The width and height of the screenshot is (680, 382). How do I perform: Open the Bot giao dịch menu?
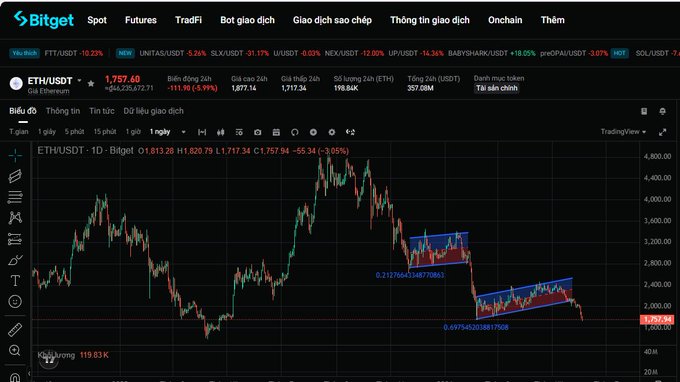pos(247,20)
